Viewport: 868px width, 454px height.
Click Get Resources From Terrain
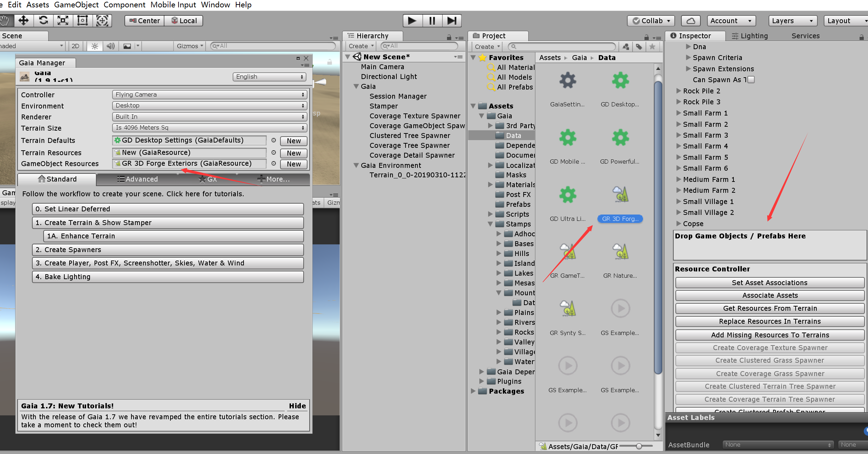tap(770, 308)
